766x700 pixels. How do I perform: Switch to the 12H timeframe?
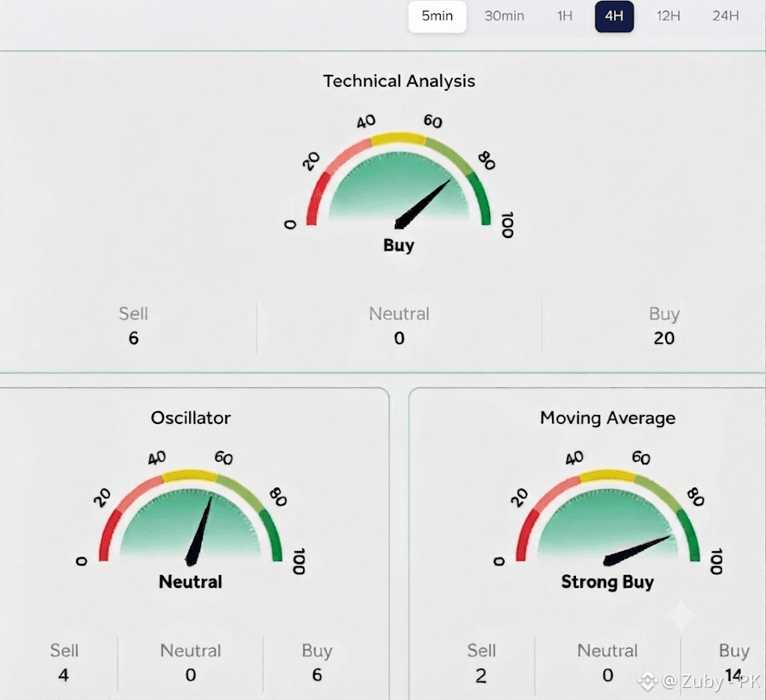[668, 16]
